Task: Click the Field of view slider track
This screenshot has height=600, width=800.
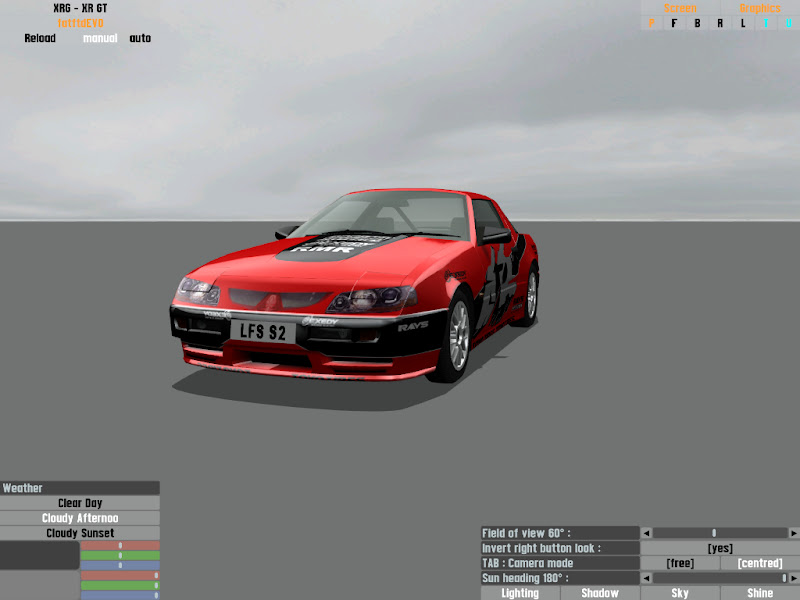Action: 720,533
